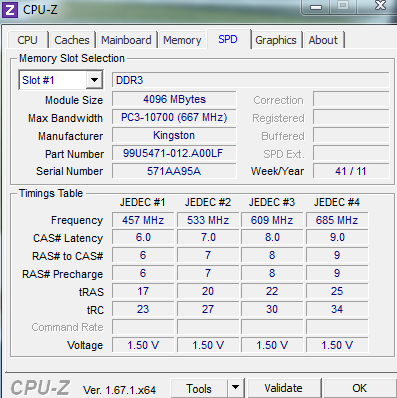
Task: Select the SPD tab
Action: [228, 39]
